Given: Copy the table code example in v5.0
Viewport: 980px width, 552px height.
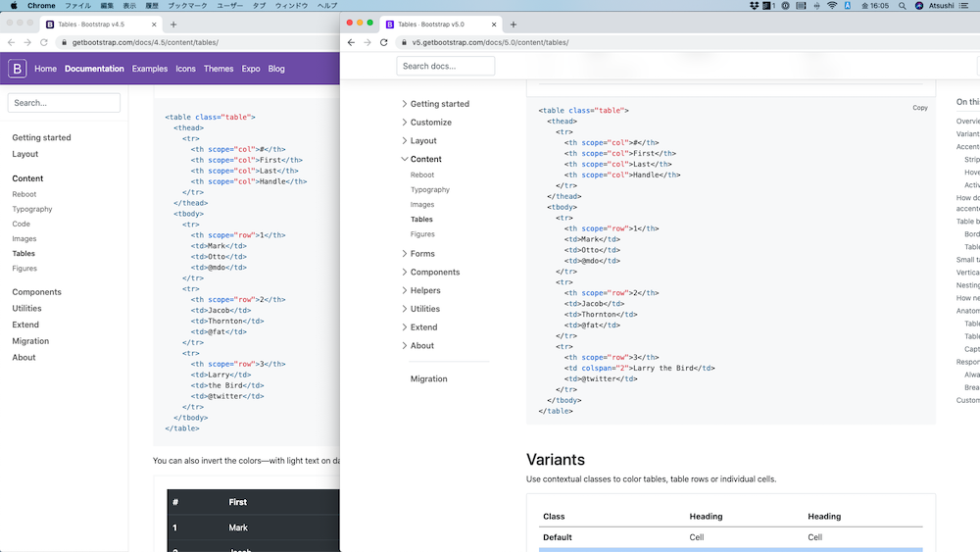Looking at the screenshot, I should (x=920, y=108).
